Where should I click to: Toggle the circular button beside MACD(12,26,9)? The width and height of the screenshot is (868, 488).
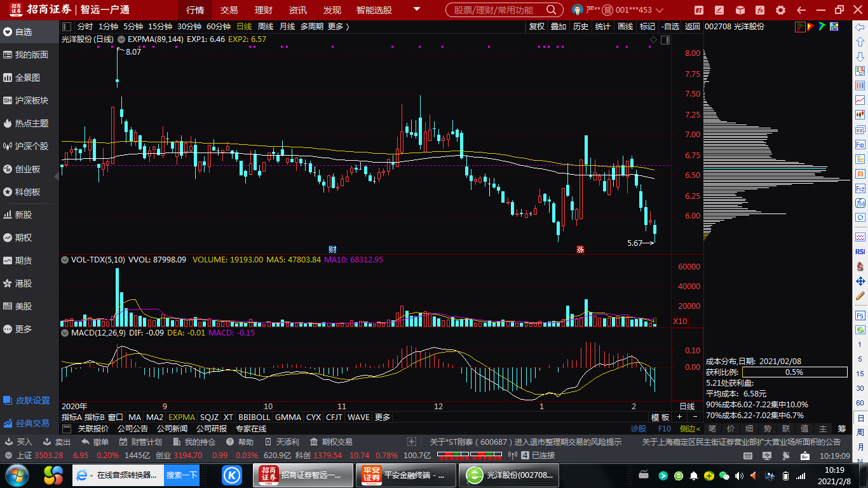[65, 332]
